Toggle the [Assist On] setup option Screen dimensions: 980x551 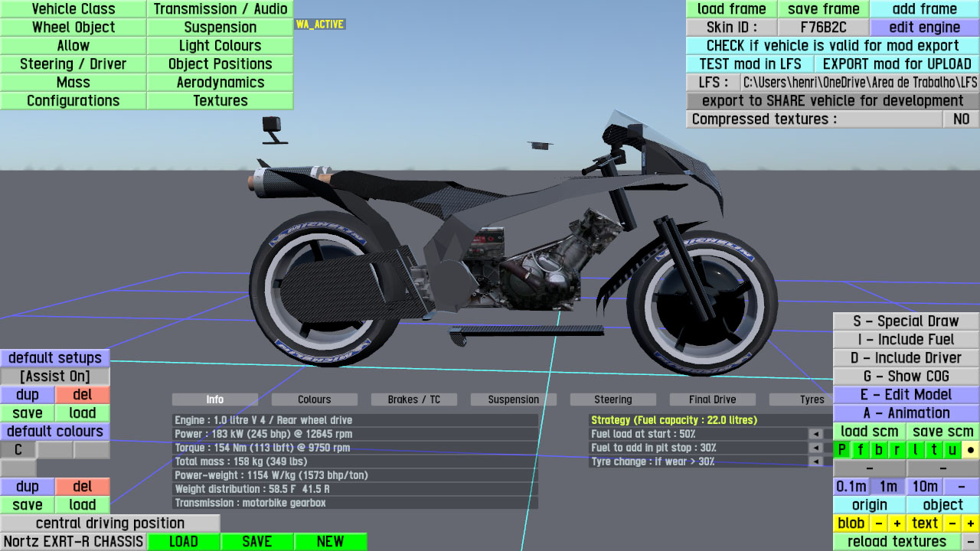(x=55, y=377)
